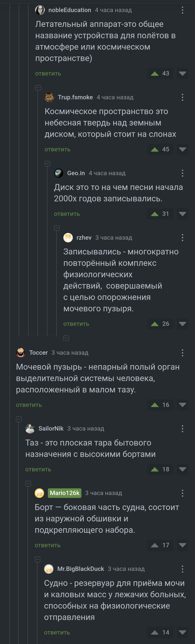Upvote Mario126k's comment
Viewport: 195px width, 644px height.
coord(155,545)
